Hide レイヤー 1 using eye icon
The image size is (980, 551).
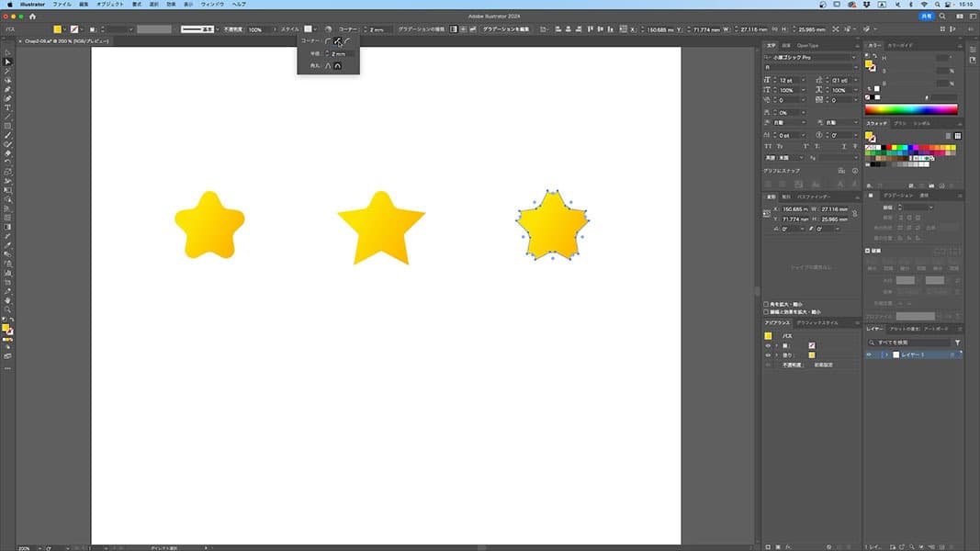pos(869,354)
